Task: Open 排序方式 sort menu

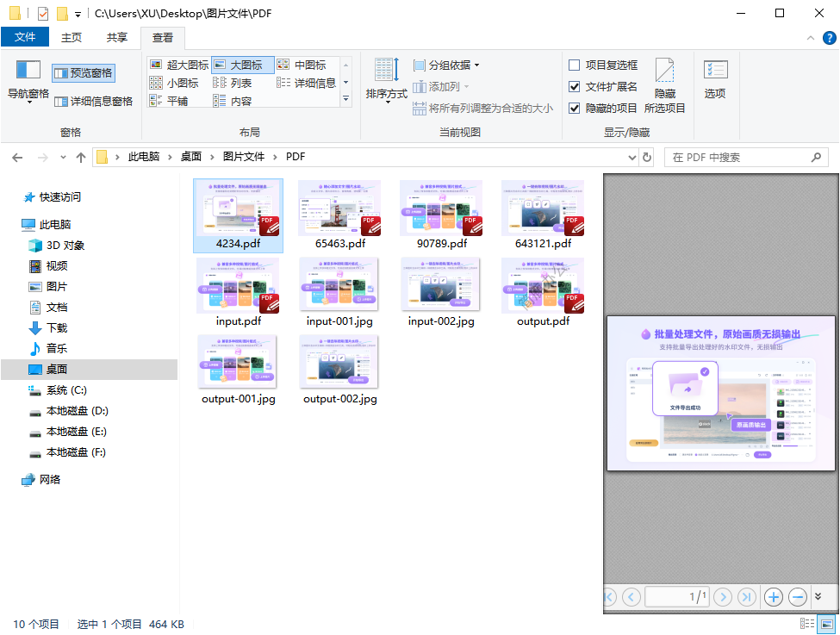Action: 387,80
